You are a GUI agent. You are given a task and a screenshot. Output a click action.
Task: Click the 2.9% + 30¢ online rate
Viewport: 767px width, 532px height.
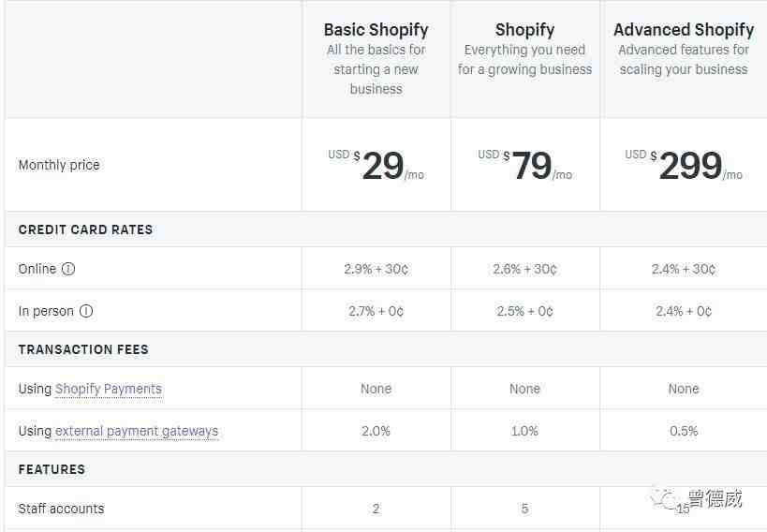point(376,269)
